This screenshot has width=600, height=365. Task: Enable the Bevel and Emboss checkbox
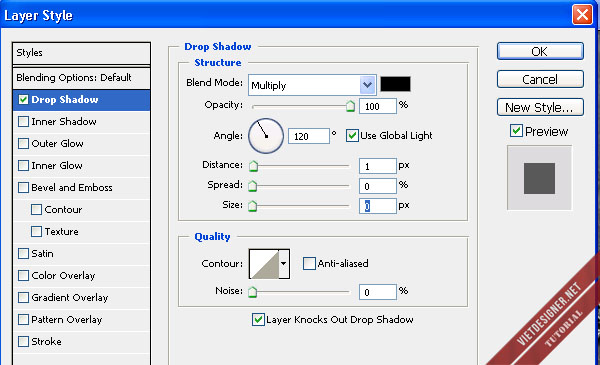tap(23, 187)
